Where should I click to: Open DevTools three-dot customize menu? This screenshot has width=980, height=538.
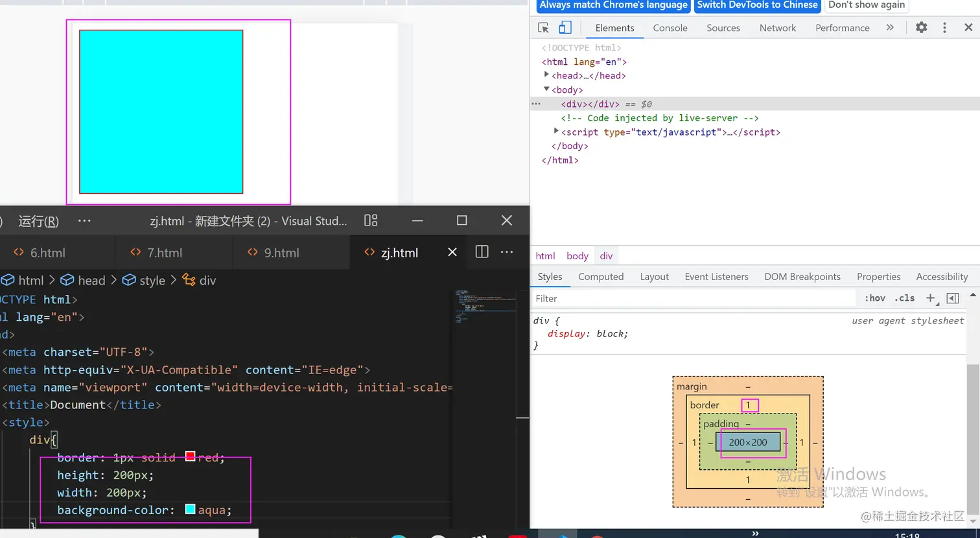(x=944, y=27)
